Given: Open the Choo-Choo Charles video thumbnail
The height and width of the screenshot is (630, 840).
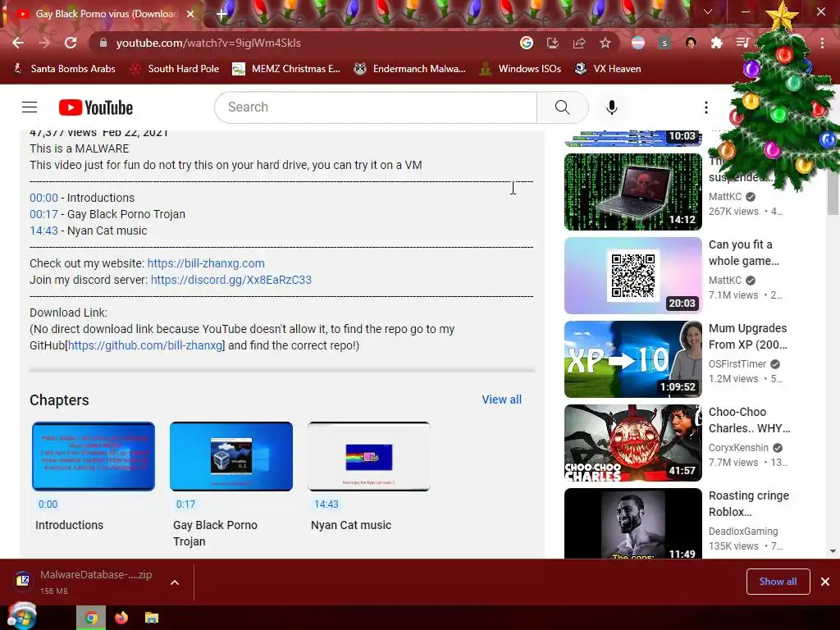Looking at the screenshot, I should pos(633,442).
